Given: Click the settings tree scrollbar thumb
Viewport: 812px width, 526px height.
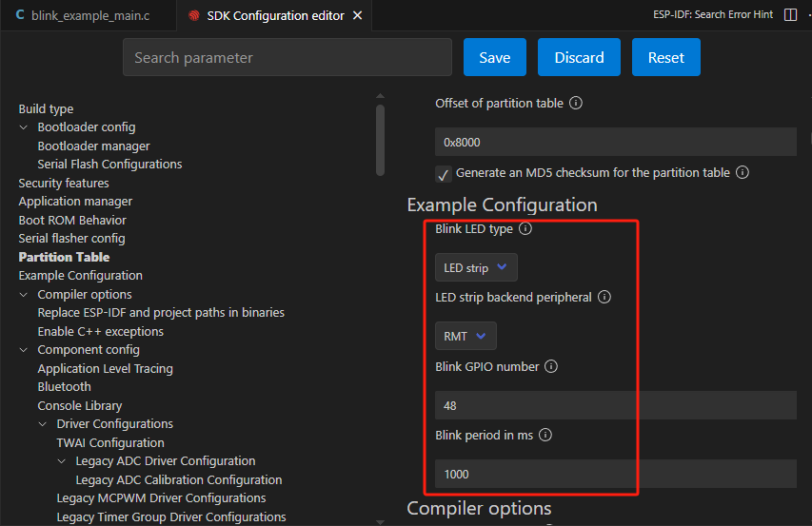Looking at the screenshot, I should coord(380,140).
